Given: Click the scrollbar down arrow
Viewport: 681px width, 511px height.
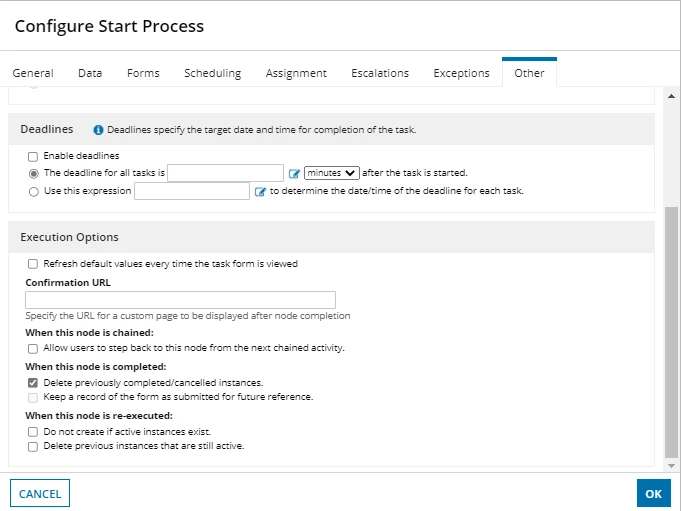Looking at the screenshot, I should point(671,465).
